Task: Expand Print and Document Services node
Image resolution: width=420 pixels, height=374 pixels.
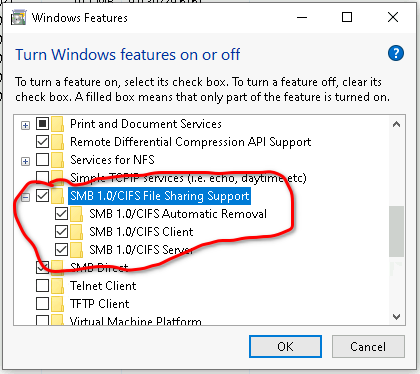Action: [25, 126]
